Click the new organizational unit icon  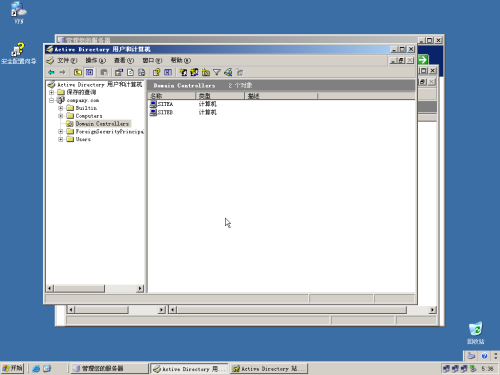[206, 72]
